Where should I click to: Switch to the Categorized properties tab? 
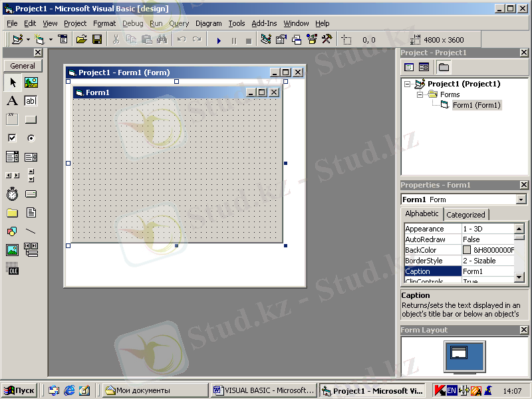tap(466, 215)
